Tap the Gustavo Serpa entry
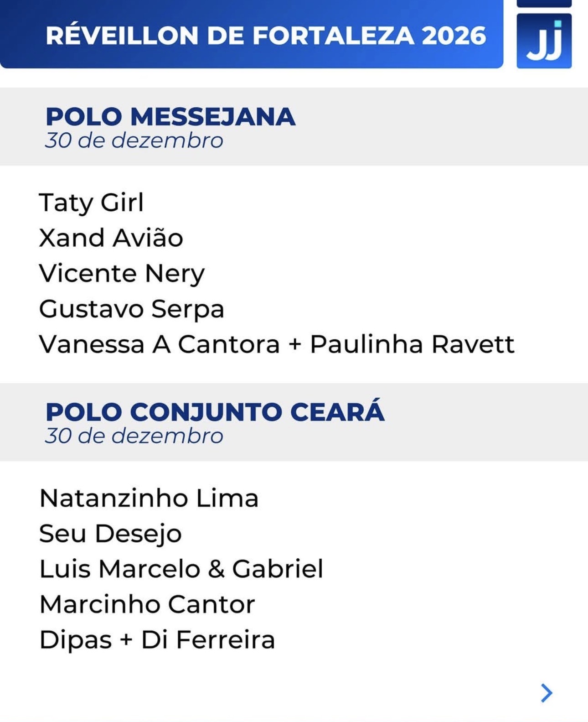The height and width of the screenshot is (722, 588). click(x=131, y=309)
